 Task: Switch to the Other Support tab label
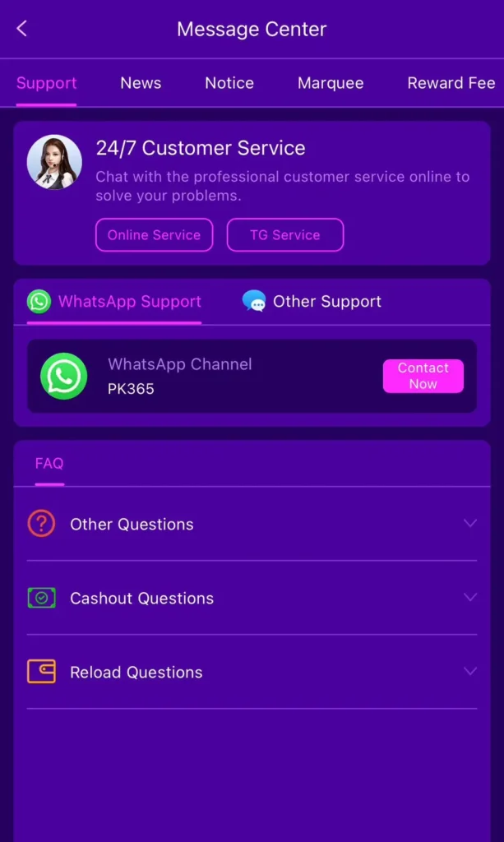pyautogui.click(x=327, y=301)
